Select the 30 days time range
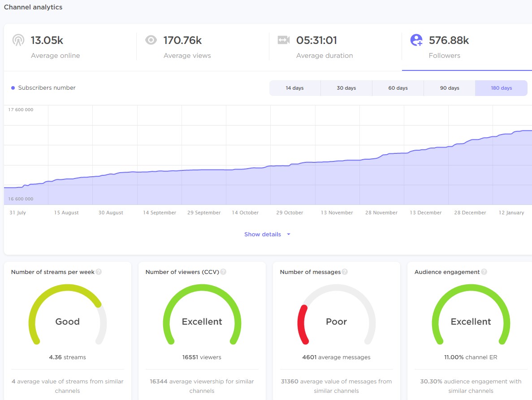 [x=346, y=88]
